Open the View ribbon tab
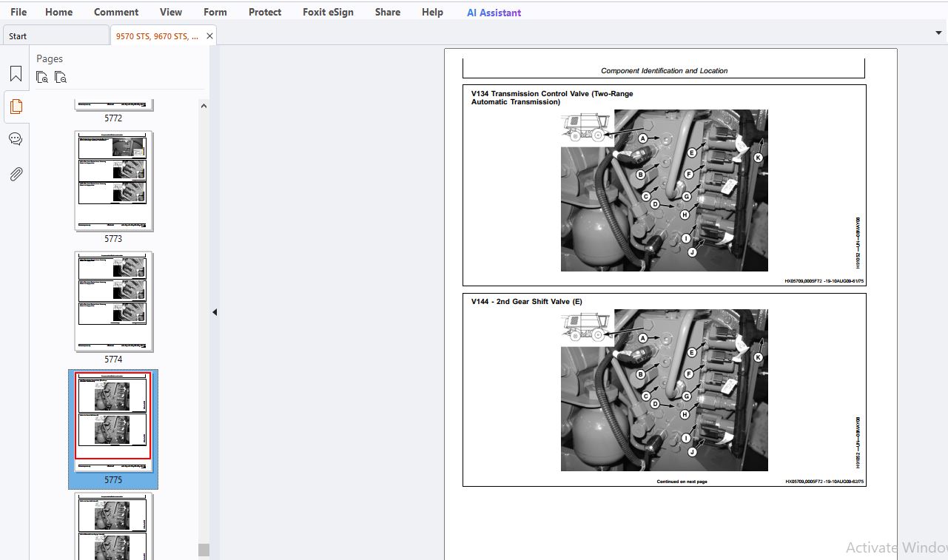948x560 pixels. (171, 12)
